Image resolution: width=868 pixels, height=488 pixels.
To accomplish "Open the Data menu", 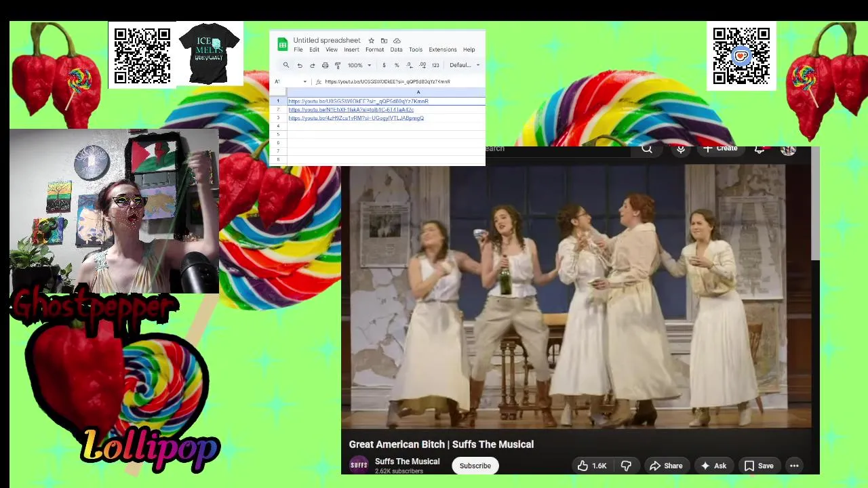I will [x=396, y=49].
